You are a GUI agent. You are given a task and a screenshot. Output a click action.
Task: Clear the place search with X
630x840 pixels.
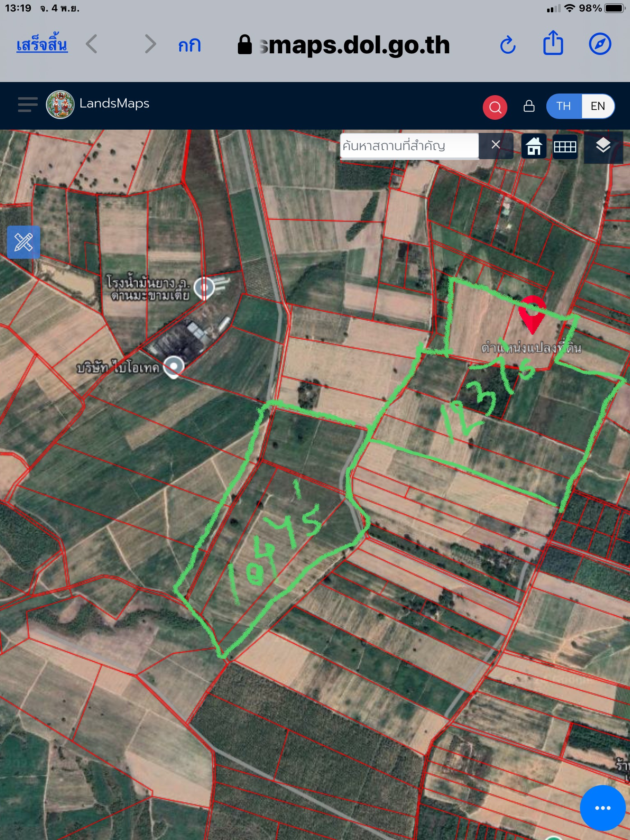coord(495,145)
